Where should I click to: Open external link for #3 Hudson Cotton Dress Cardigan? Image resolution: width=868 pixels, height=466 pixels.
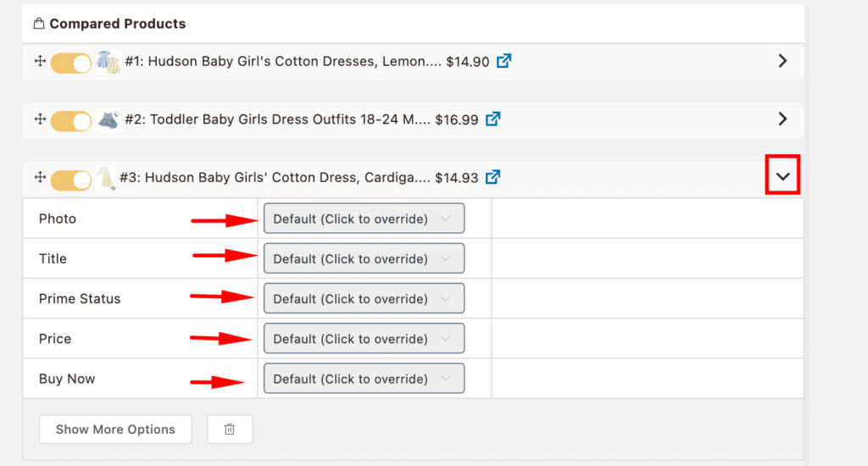coord(492,177)
